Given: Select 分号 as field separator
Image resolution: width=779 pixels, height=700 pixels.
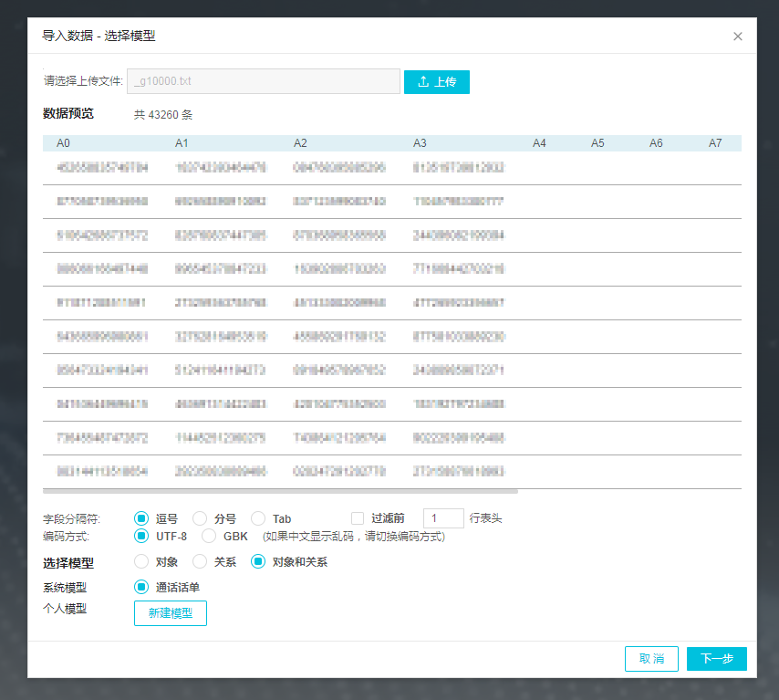Looking at the screenshot, I should pyautogui.click(x=200, y=518).
